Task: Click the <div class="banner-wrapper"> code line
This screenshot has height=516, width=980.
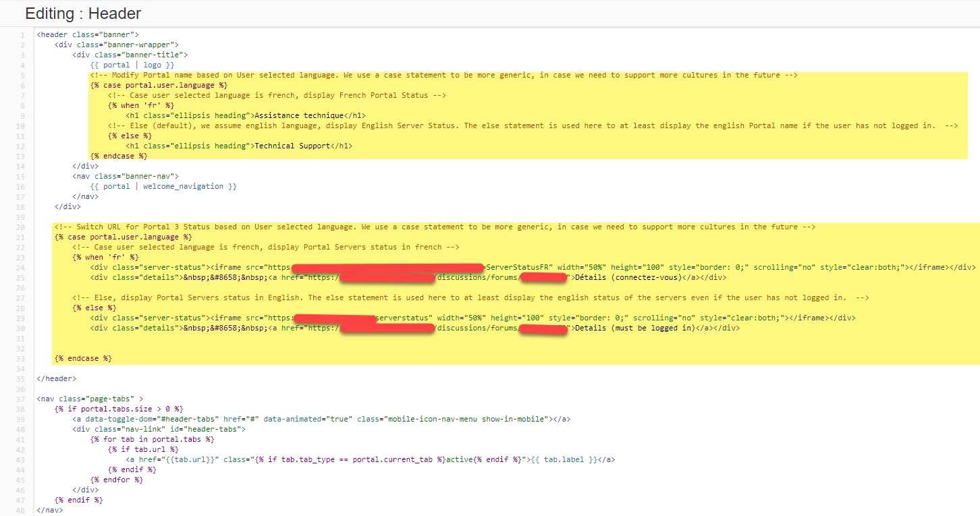Action: (x=117, y=45)
